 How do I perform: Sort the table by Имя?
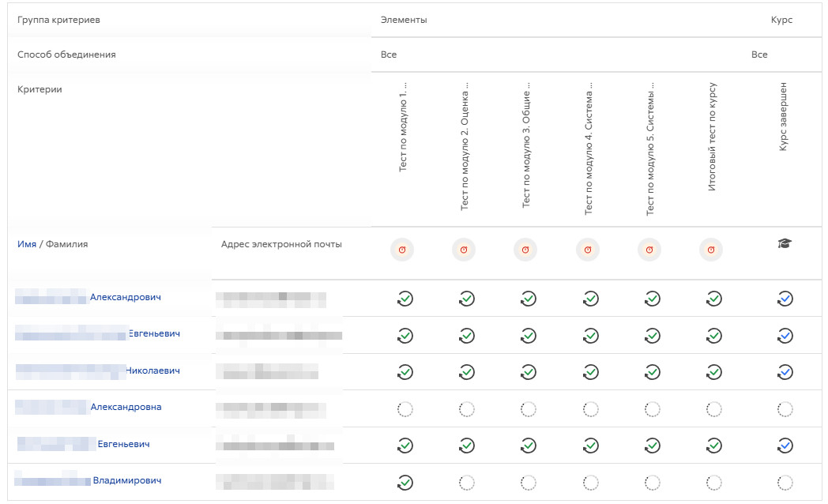point(27,244)
